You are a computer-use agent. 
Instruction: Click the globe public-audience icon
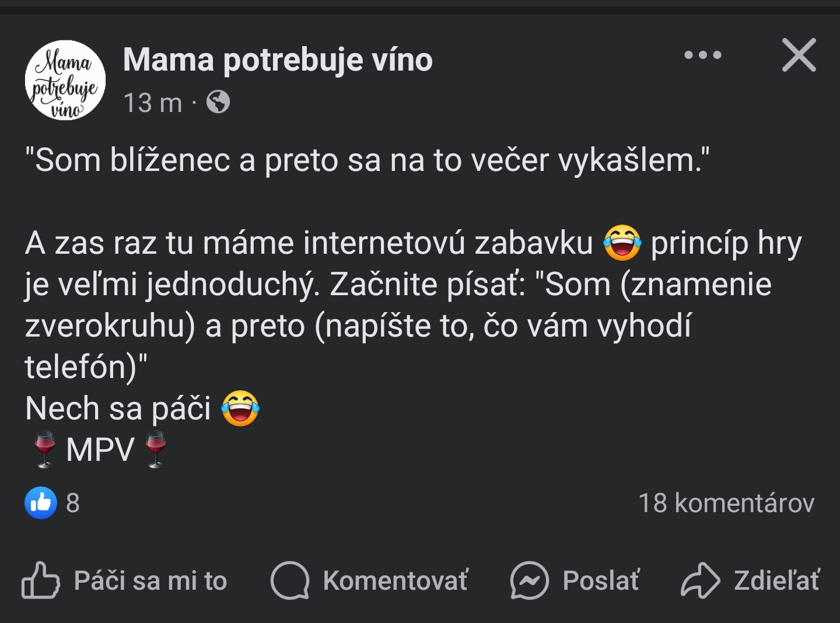[x=218, y=102]
